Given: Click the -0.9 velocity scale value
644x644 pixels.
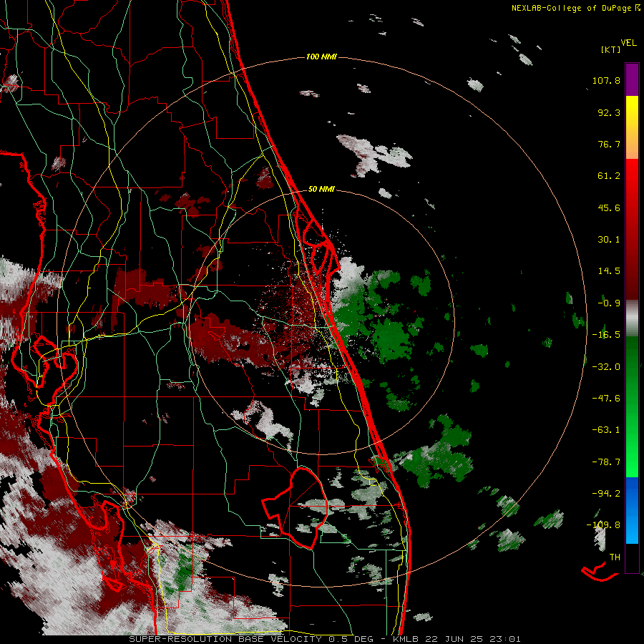Looking at the screenshot, I should pos(609,303).
